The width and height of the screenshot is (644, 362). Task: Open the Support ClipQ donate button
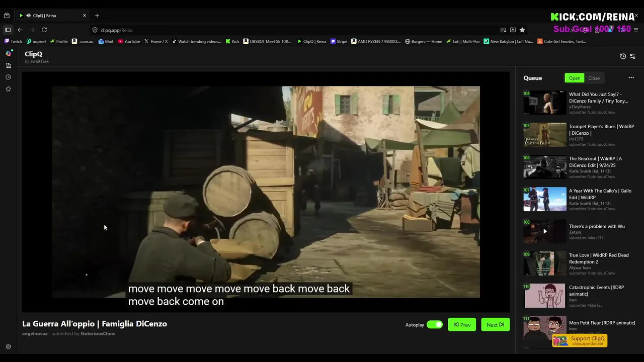click(x=580, y=340)
